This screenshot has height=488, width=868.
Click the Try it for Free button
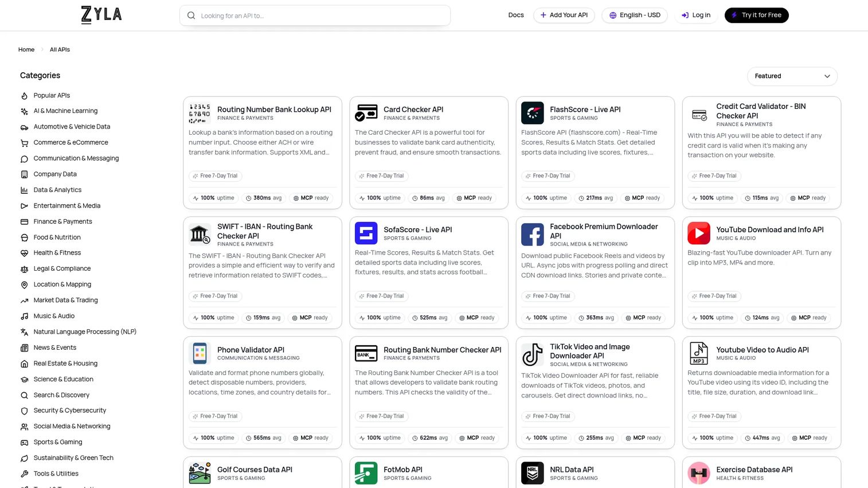click(x=757, y=15)
